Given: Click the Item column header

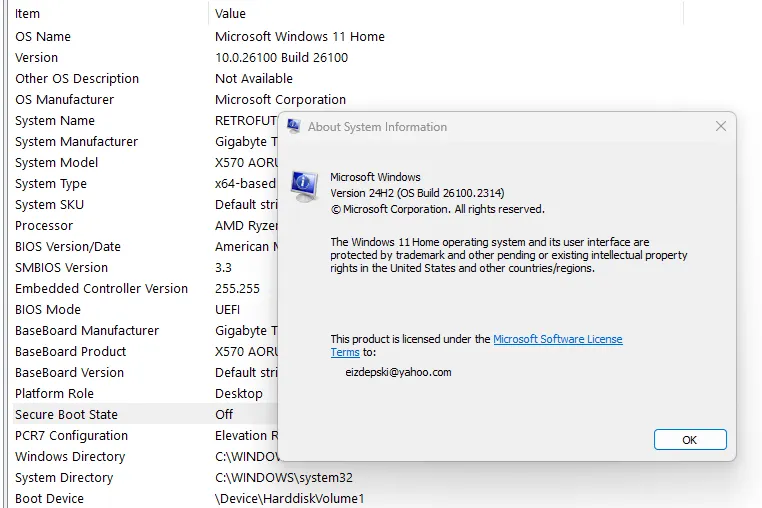Looking at the screenshot, I should [27, 14].
